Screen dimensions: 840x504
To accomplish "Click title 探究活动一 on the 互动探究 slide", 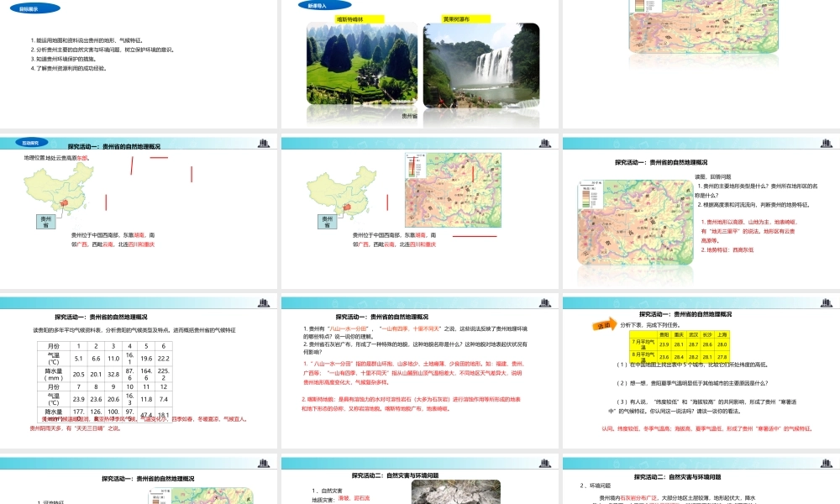I will 113,146.
